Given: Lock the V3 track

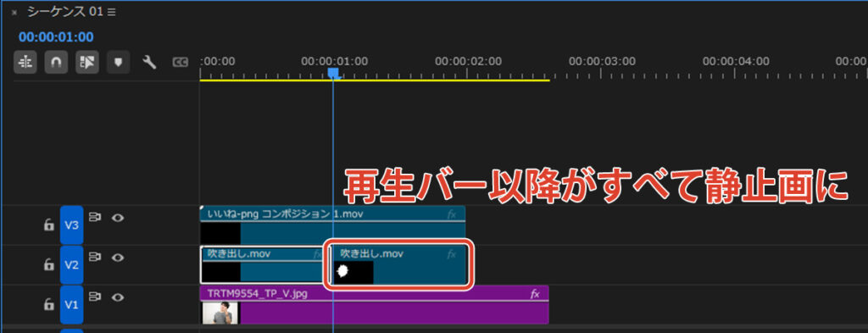Looking at the screenshot, I should click(48, 225).
